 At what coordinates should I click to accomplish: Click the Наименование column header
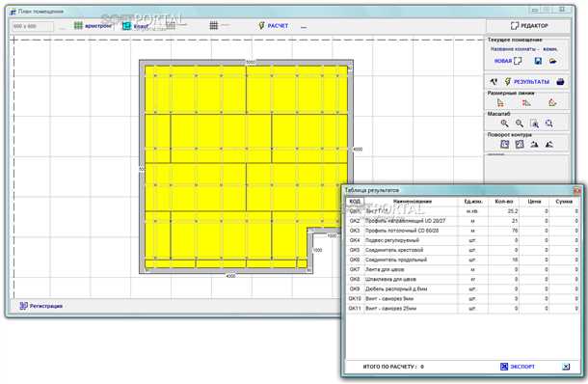pos(412,202)
